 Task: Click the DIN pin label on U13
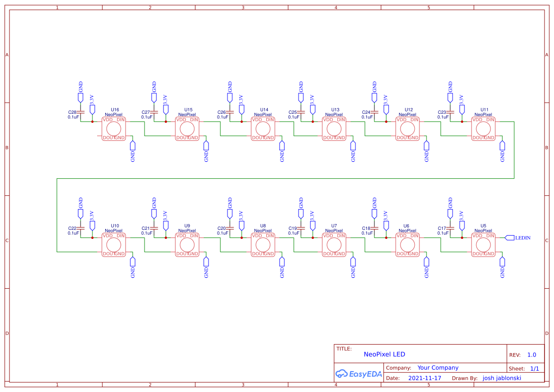point(340,120)
